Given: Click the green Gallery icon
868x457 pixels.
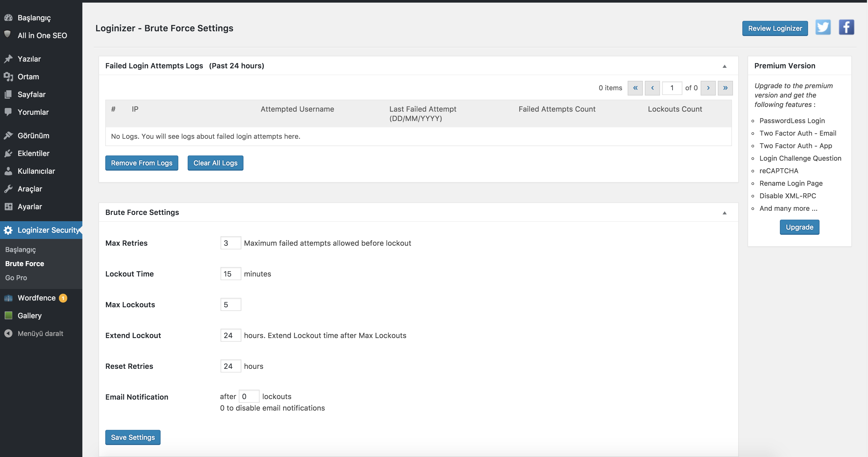Looking at the screenshot, I should 8,315.
